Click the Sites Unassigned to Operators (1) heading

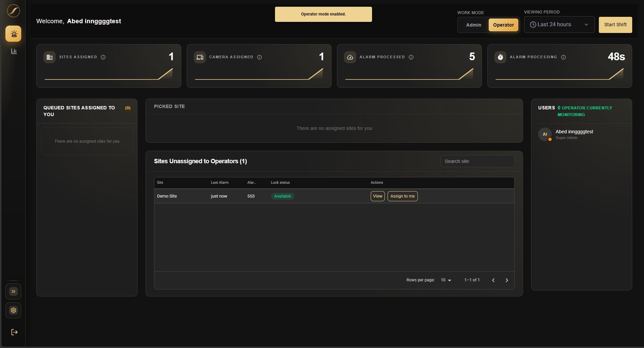point(201,161)
